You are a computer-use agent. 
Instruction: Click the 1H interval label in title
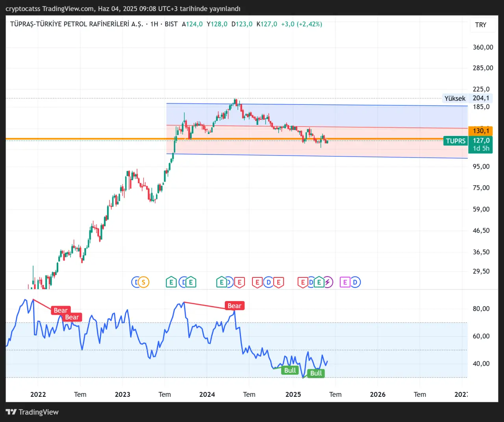154,24
